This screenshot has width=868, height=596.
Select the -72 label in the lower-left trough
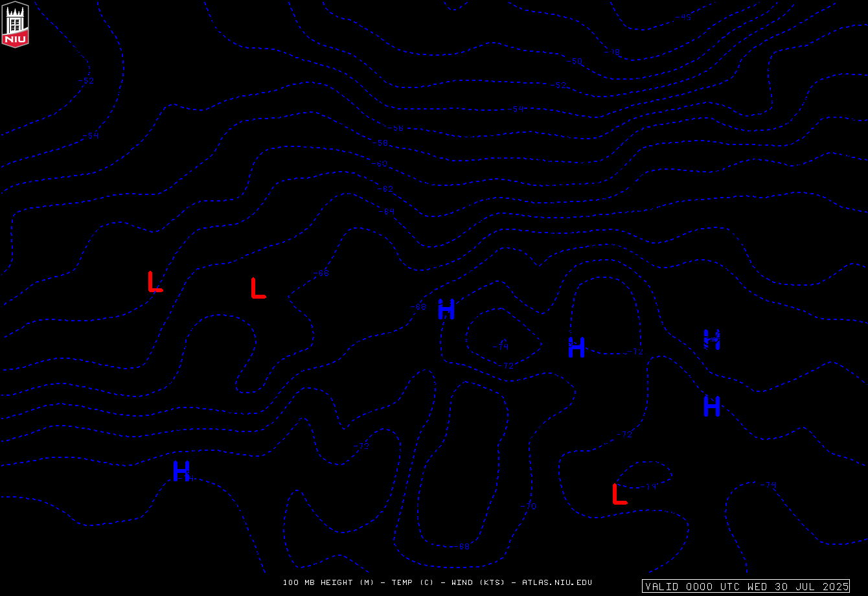point(361,446)
